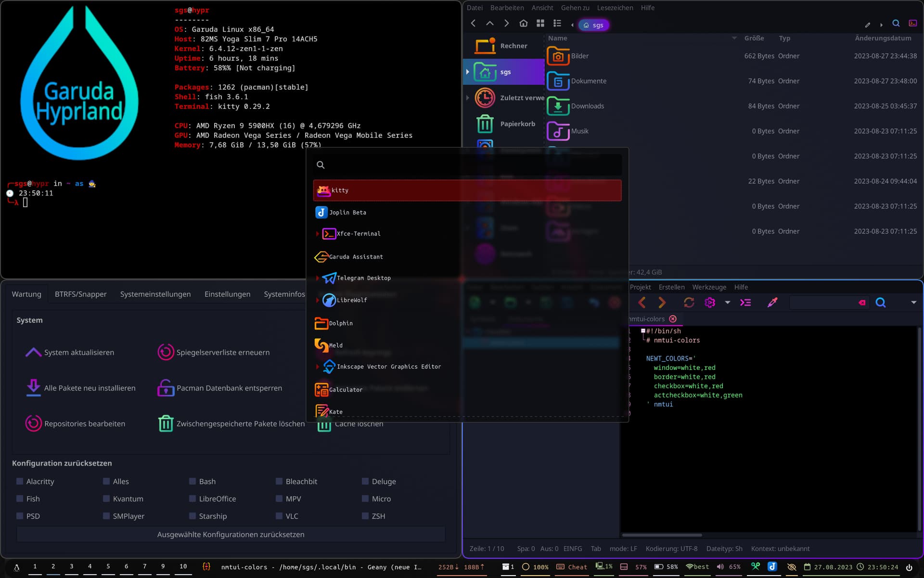
Task: Toggle the ZSH checkbox
Action: pyautogui.click(x=365, y=516)
